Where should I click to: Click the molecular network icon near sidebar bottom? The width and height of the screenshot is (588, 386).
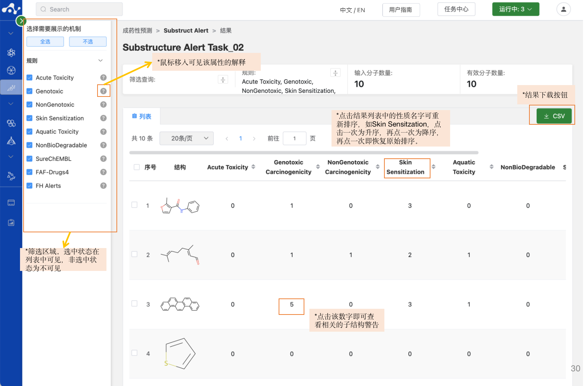coord(11,176)
